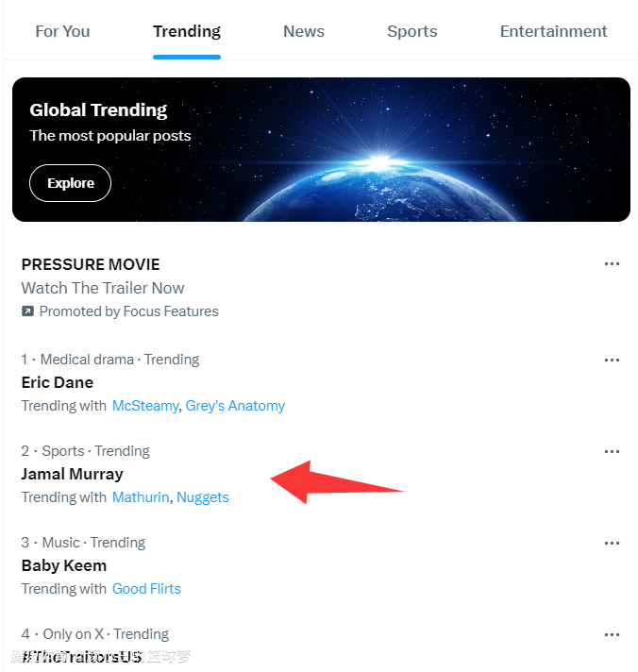Switch to the Entertainment tab
The height and width of the screenshot is (672, 638).
[554, 31]
